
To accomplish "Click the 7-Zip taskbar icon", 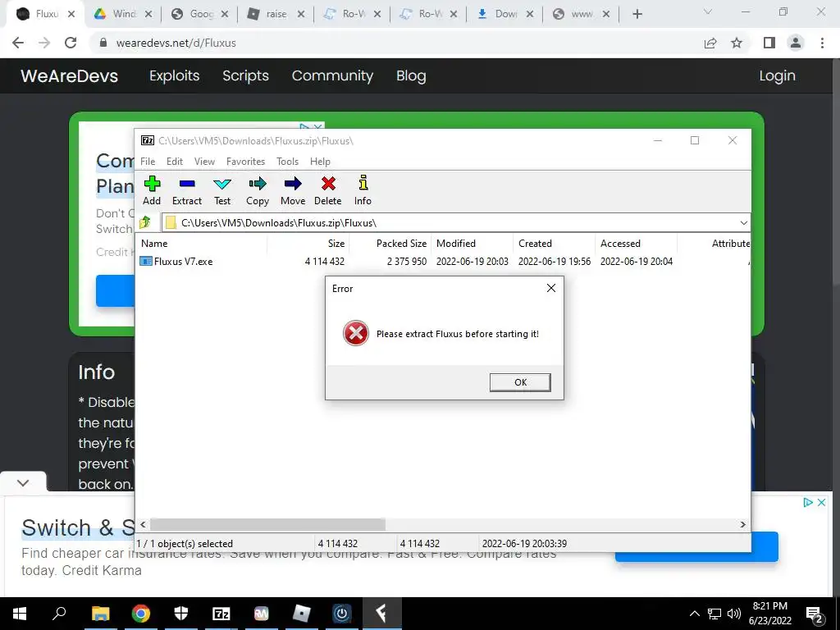I will pyautogui.click(x=221, y=614).
